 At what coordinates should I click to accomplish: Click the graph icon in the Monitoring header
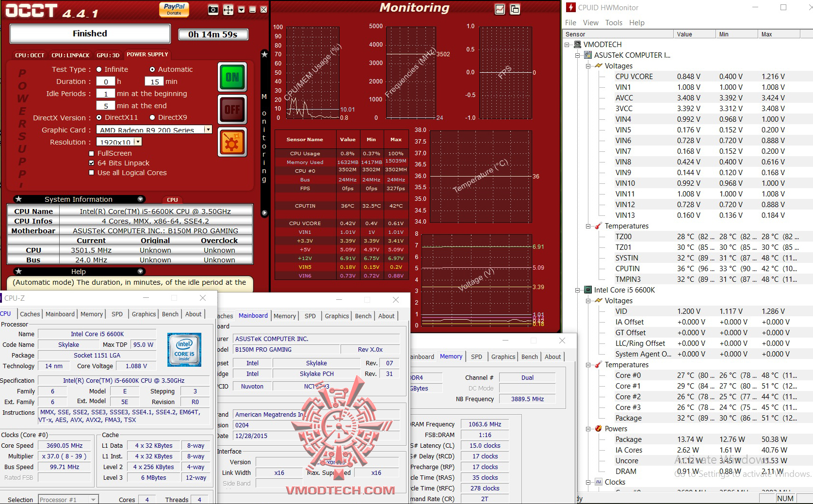pyautogui.click(x=500, y=9)
